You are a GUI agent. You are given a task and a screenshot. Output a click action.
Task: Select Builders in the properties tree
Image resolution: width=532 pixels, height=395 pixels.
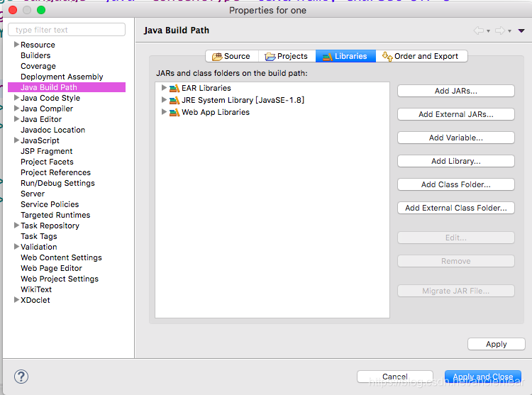[35, 55]
